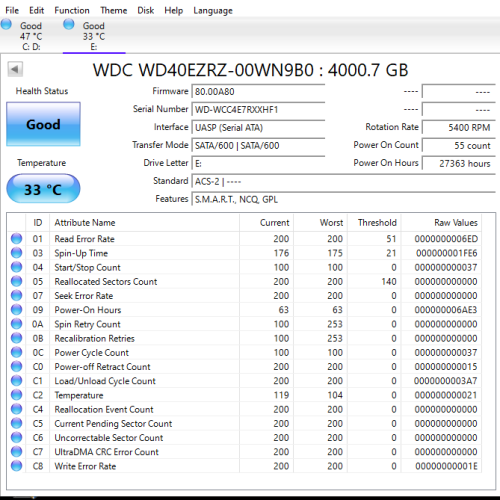Click the Serial Number field

tap(258, 109)
